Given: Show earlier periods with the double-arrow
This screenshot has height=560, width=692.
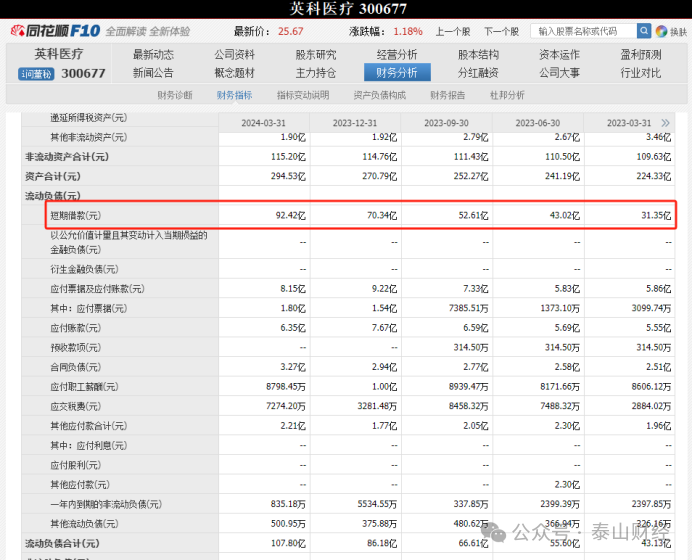Looking at the screenshot, I should click(x=666, y=123).
